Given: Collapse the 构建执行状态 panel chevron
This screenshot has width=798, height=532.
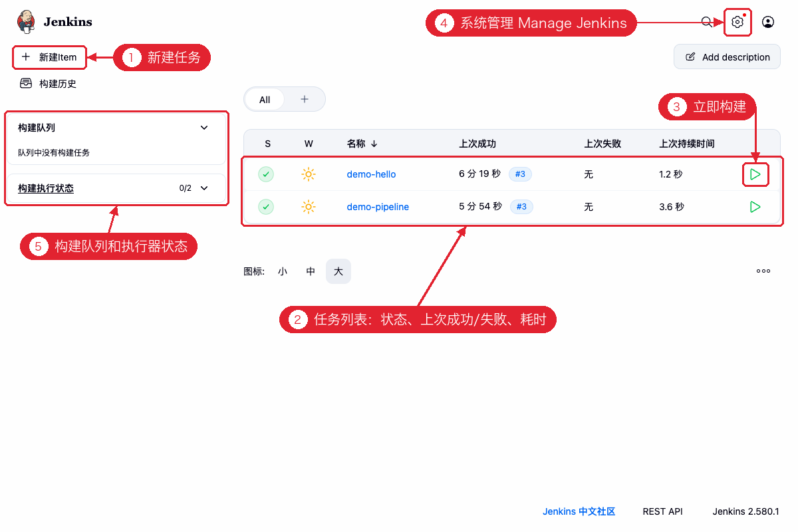Looking at the screenshot, I should coord(204,188).
